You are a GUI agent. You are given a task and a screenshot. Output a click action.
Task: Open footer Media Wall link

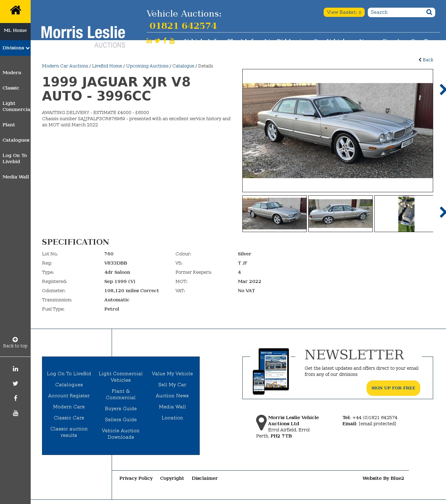tap(172, 407)
